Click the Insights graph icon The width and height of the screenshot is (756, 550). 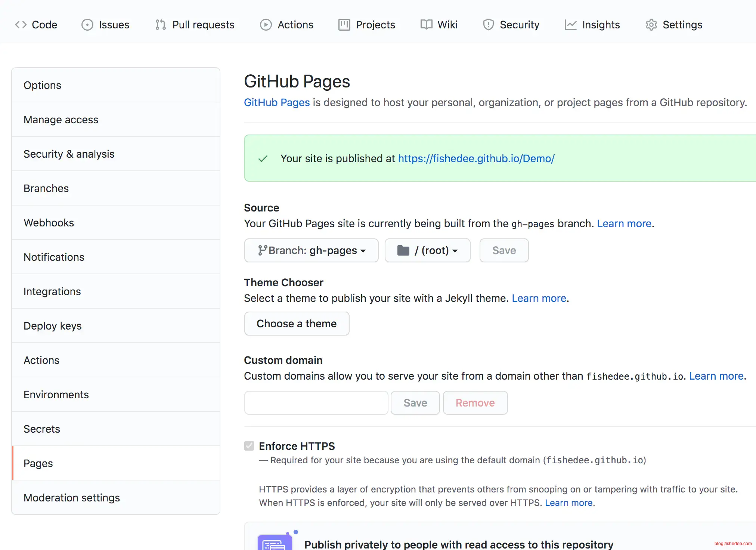[570, 25]
